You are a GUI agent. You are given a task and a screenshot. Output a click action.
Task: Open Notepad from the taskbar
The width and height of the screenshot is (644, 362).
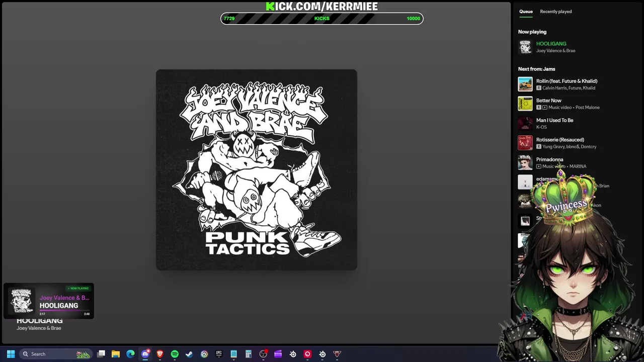click(x=233, y=354)
